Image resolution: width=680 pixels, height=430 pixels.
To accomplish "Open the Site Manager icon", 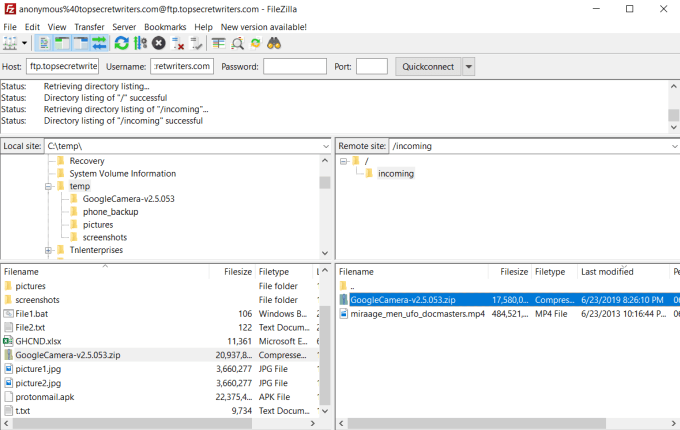I will point(10,43).
